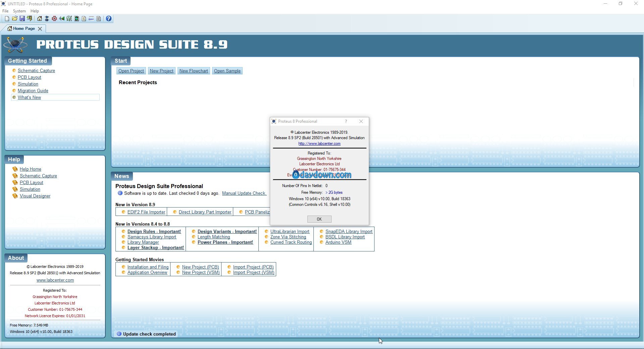
Task: Open the Visual Designer help link
Action: [x=35, y=196]
